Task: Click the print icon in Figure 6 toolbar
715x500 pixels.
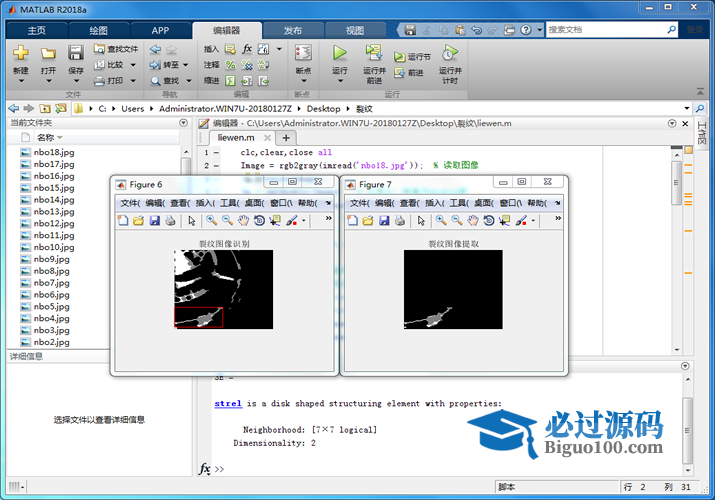Action: [x=170, y=220]
